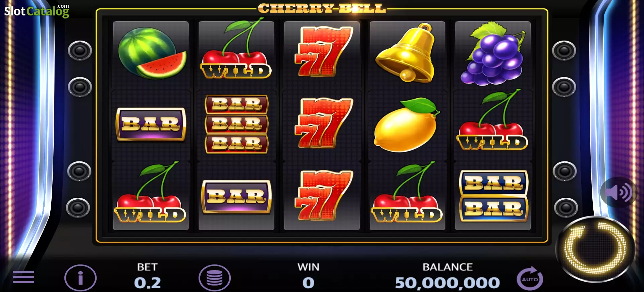Open bet settings coin stack icon
This screenshot has height=292, width=644.
tap(215, 278)
